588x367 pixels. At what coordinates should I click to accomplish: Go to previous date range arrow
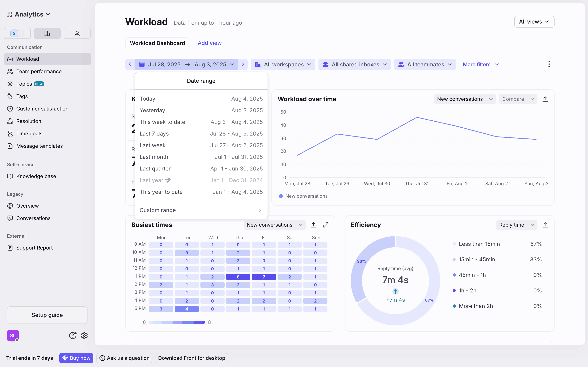point(130,64)
